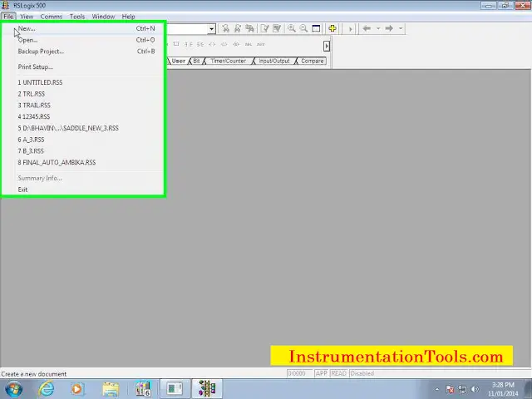Switch to the User instruction tab
The image size is (532, 399).
(178, 61)
